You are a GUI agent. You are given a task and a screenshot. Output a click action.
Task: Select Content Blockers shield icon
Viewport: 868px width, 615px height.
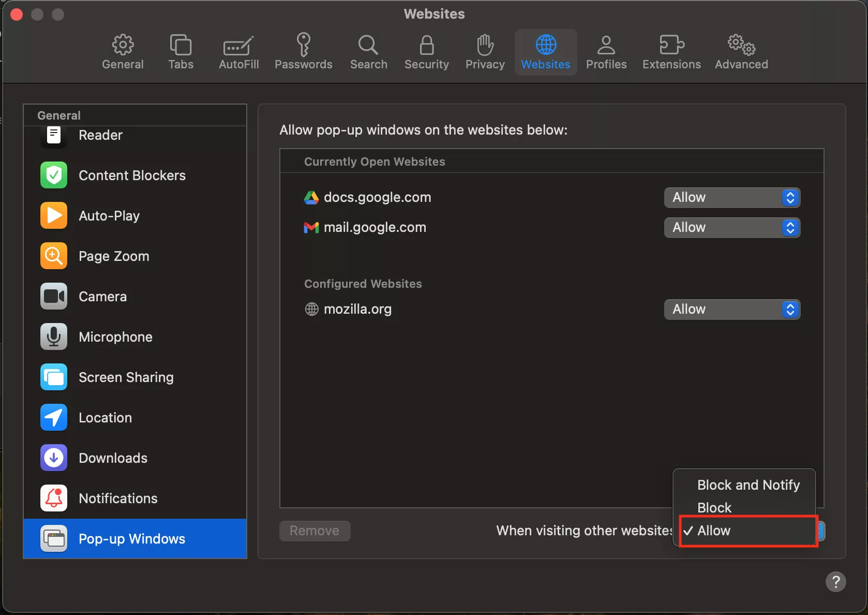point(54,175)
